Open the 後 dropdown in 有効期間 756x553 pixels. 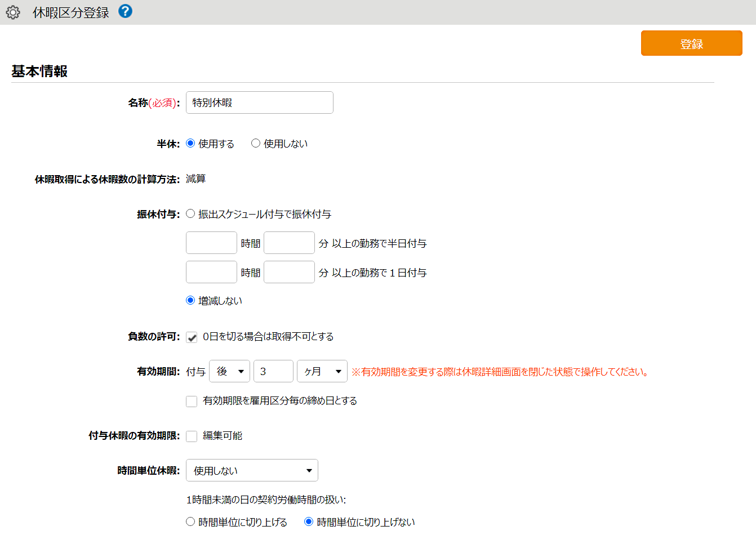point(229,371)
